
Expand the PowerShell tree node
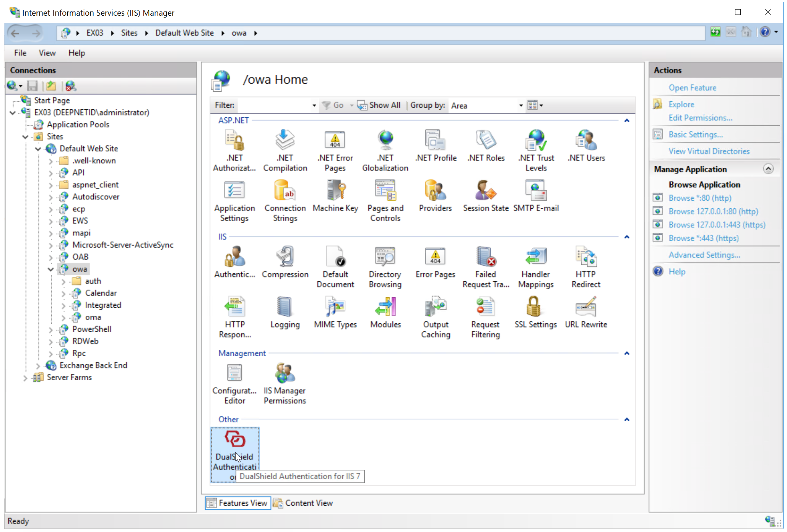[51, 329]
